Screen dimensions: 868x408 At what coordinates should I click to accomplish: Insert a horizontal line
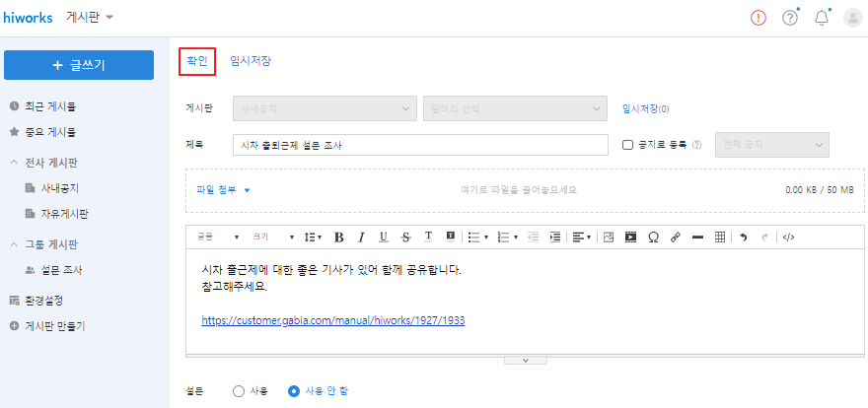click(x=697, y=238)
